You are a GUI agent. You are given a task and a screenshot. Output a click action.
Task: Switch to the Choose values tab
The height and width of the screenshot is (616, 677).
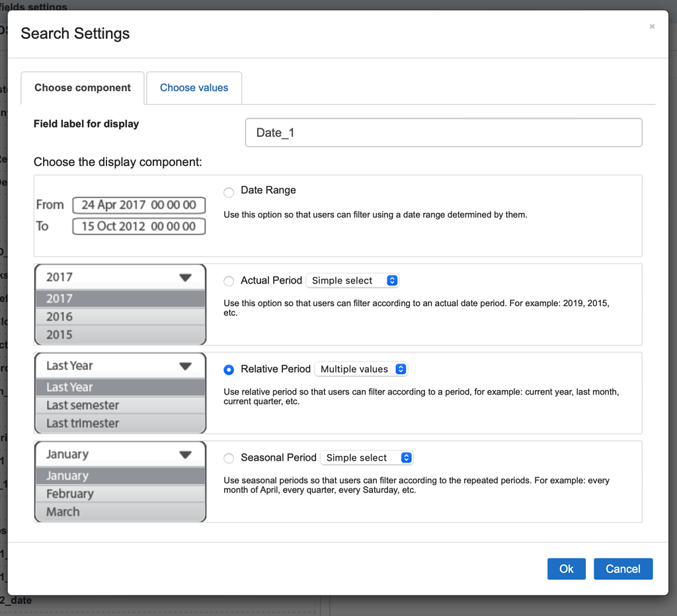pos(194,87)
